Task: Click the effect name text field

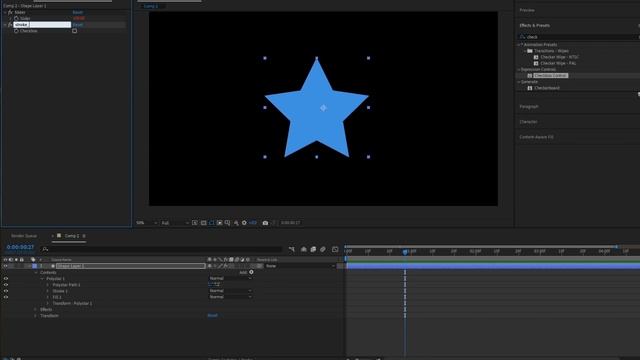Action: click(x=42, y=24)
